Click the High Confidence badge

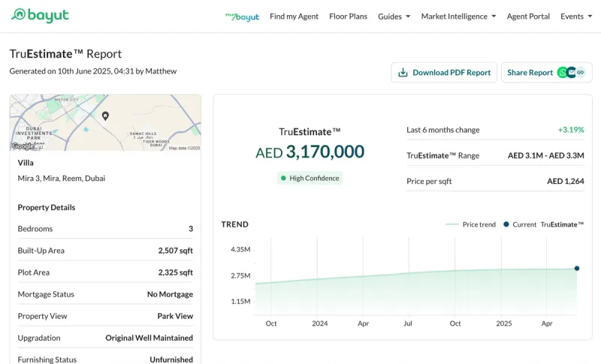[310, 178]
